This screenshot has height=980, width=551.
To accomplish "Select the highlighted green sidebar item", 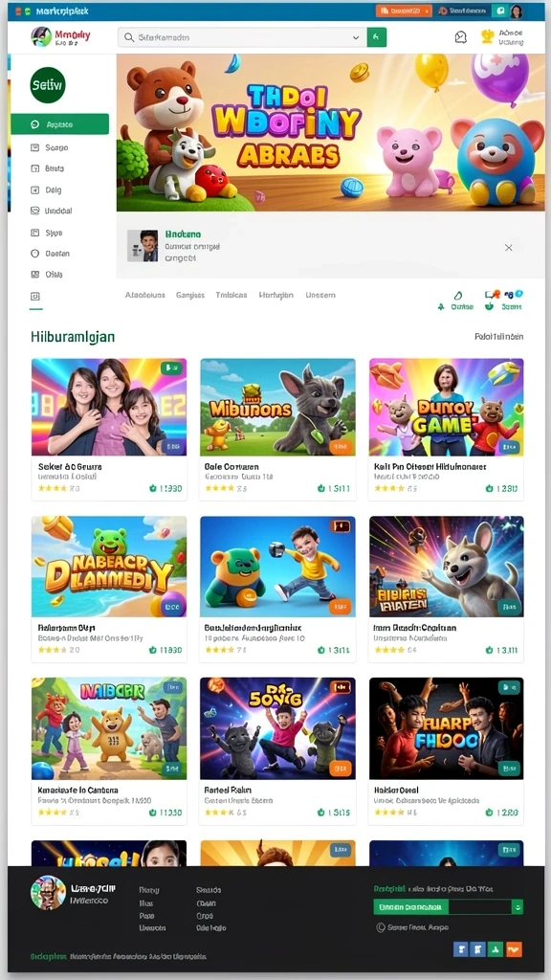I will pyautogui.click(x=60, y=124).
